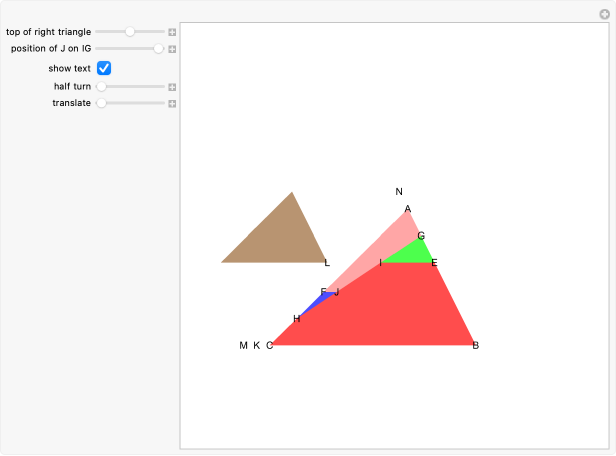Click the blue triangle near H
This screenshot has width=616, height=456.
[x=319, y=301]
